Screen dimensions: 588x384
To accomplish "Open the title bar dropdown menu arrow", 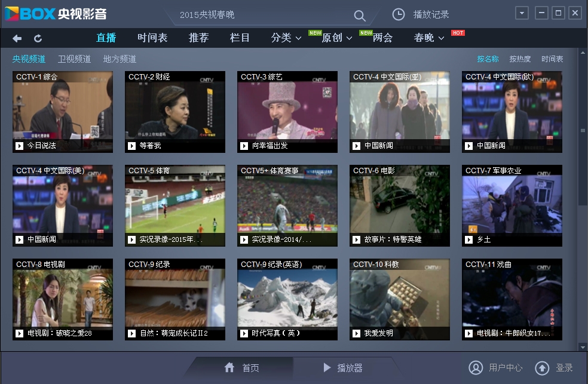I will 522,13.
